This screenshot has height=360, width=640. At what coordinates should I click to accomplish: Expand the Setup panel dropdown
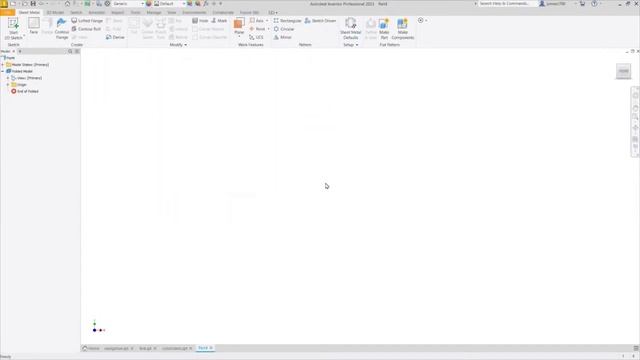tap(351, 45)
